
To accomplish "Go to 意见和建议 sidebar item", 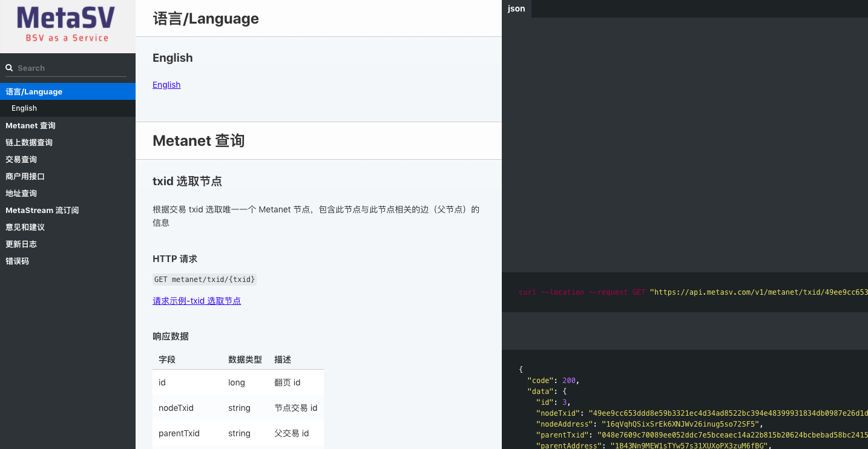I will (68, 227).
